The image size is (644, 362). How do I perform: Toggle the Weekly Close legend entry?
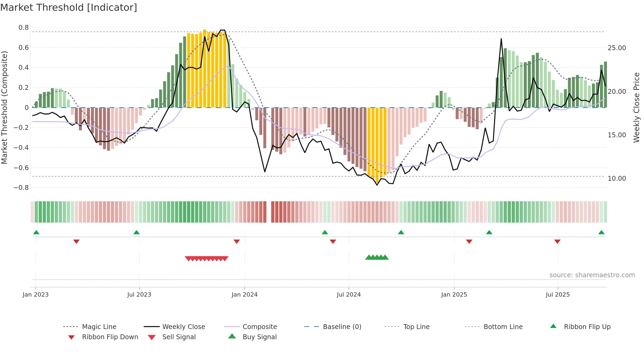(x=174, y=327)
